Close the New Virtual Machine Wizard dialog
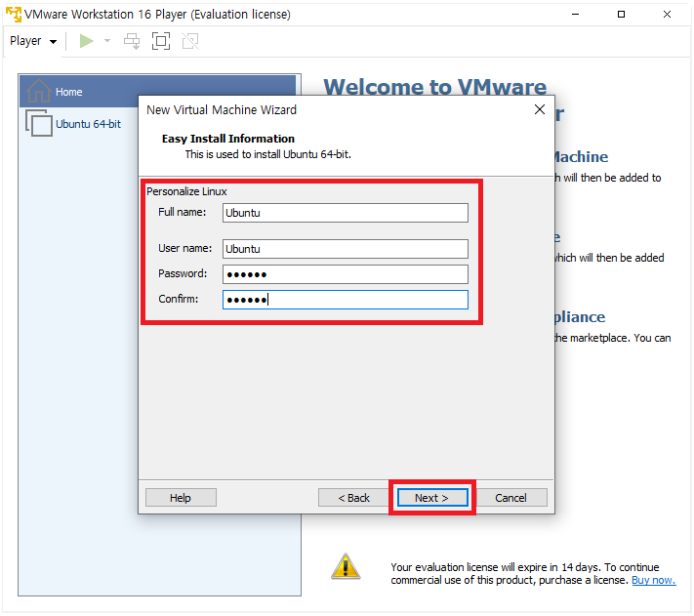Image resolution: width=694 pixels, height=616 pixels. pyautogui.click(x=539, y=109)
